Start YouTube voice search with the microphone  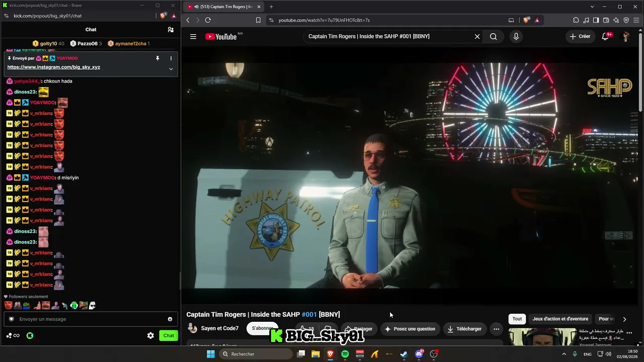click(x=516, y=36)
